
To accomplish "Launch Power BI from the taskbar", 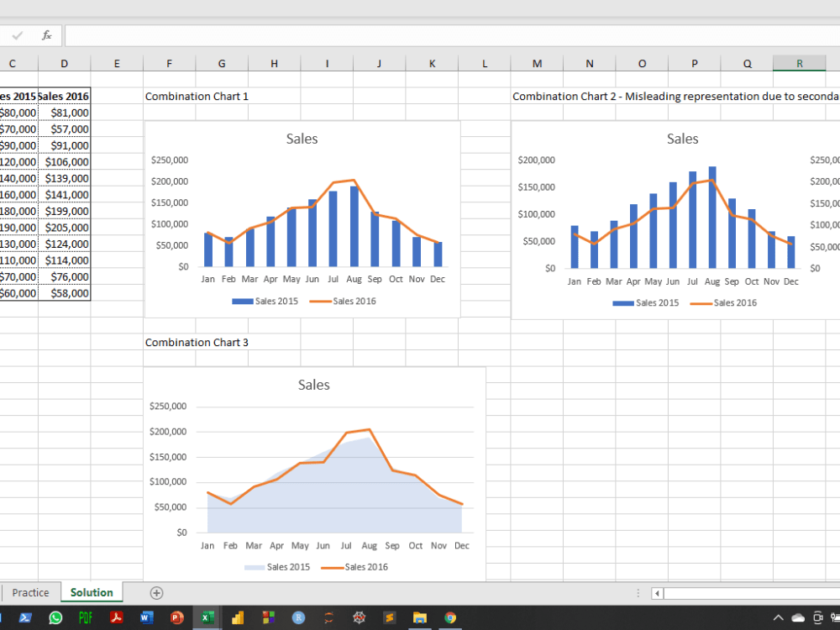I will point(238,618).
